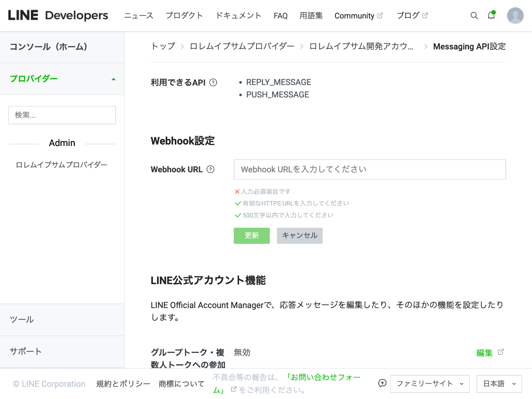Click the LINE公式アカウント機能 heading

(x=208, y=281)
